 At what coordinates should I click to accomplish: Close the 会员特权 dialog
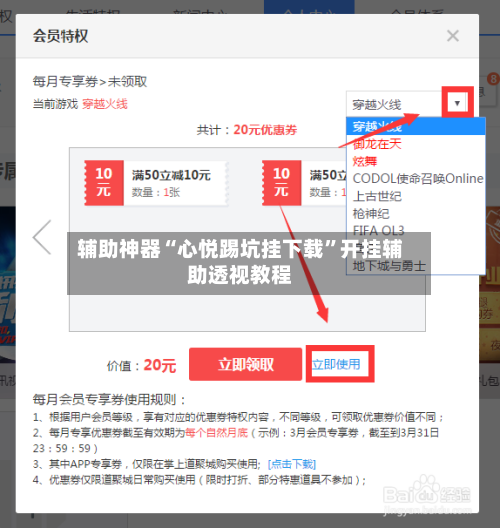[453, 36]
